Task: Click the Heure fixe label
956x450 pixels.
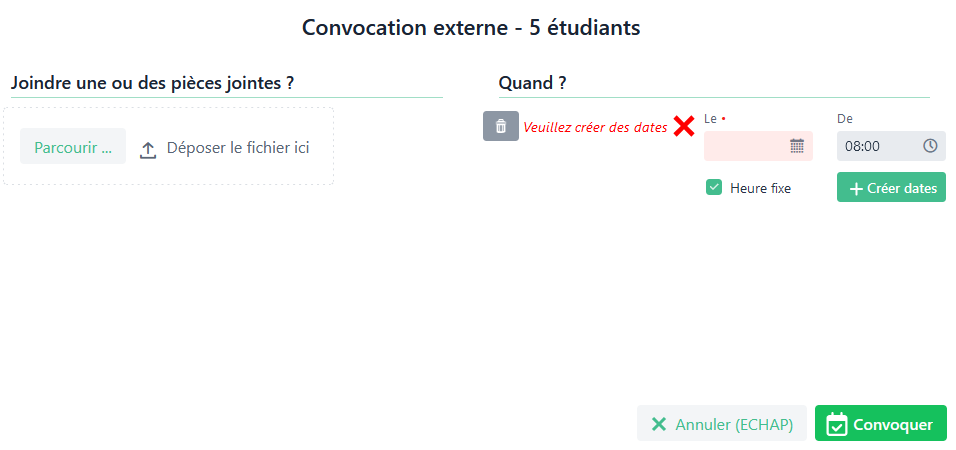Action: tap(760, 188)
